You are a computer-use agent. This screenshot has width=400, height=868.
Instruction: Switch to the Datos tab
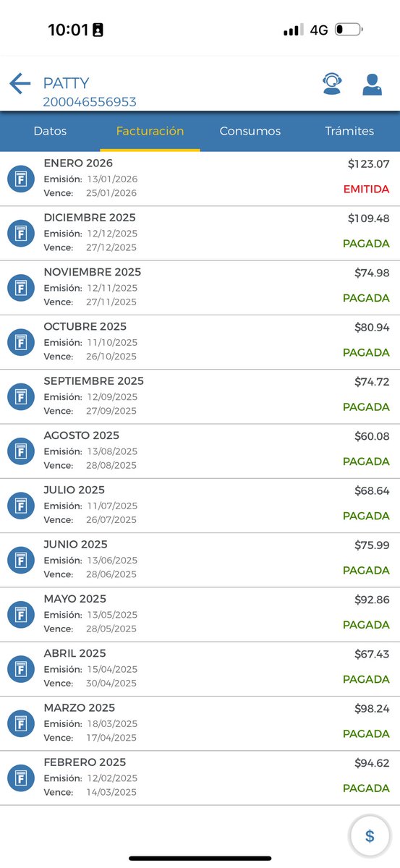50,131
